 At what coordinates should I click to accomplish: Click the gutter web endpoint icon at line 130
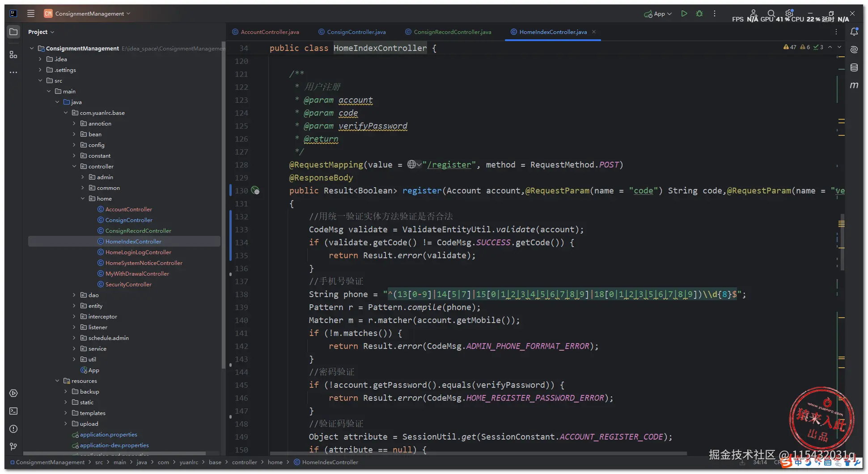point(255,190)
